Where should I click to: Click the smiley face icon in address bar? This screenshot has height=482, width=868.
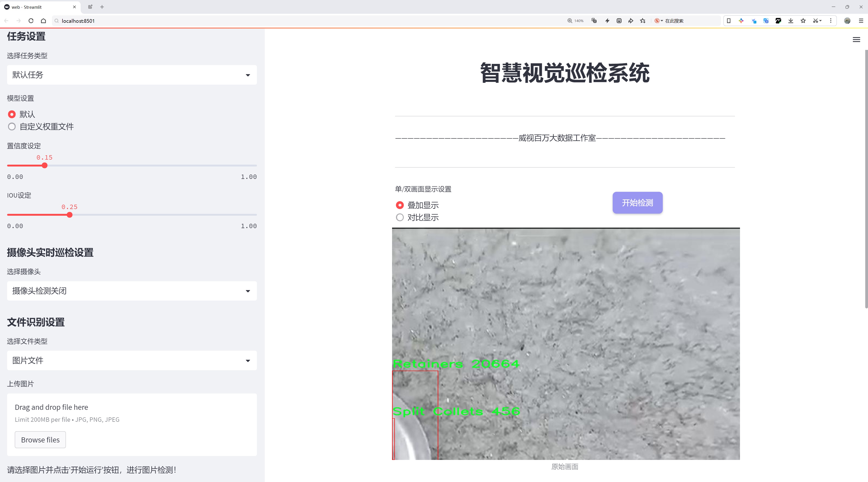pos(619,21)
